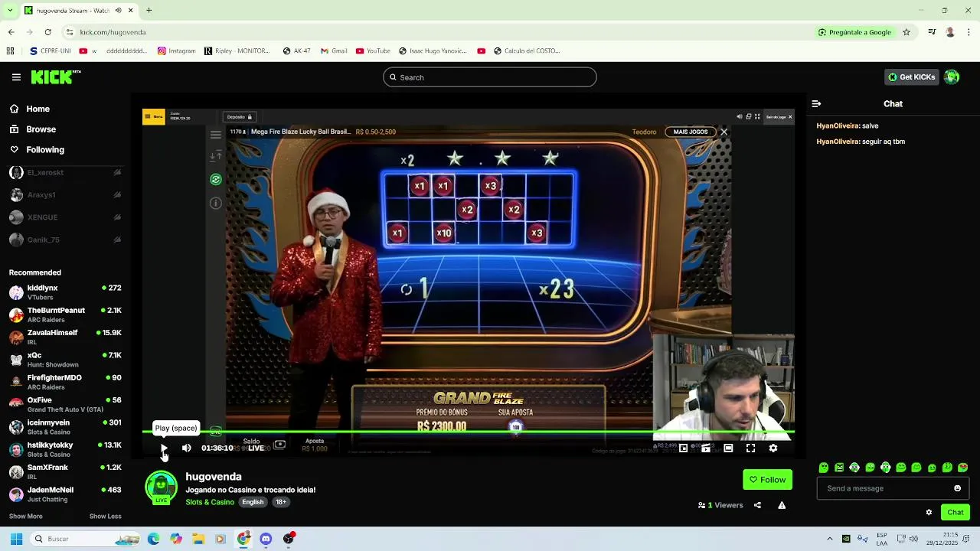Viewport: 980px width, 551px height.
Task: Click the share icon below the stream
Action: pos(757,505)
